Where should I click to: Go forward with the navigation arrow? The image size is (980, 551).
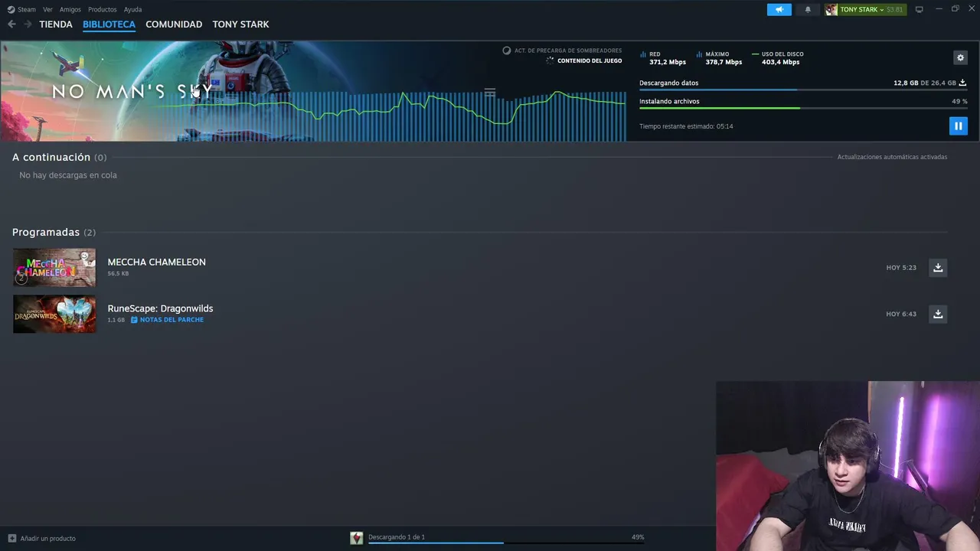coord(28,24)
